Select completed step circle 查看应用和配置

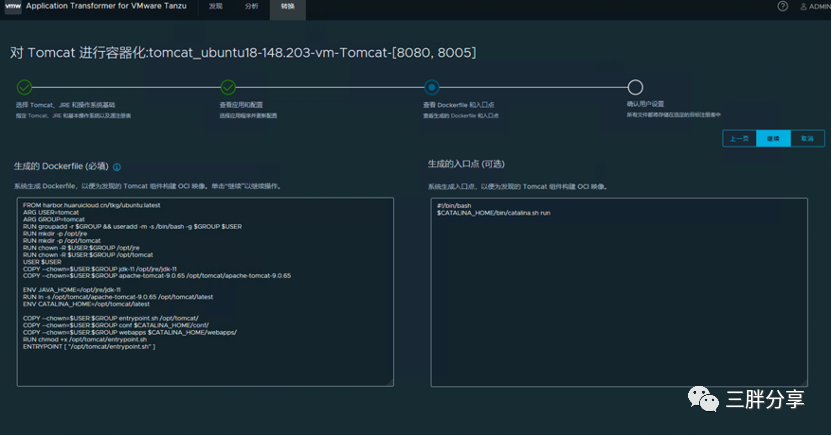coord(228,87)
